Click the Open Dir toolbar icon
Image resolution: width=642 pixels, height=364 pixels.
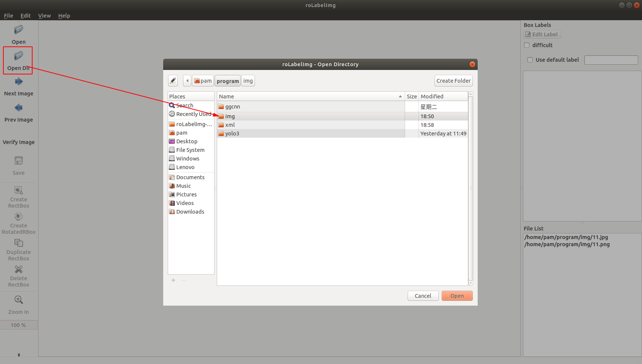(18, 56)
